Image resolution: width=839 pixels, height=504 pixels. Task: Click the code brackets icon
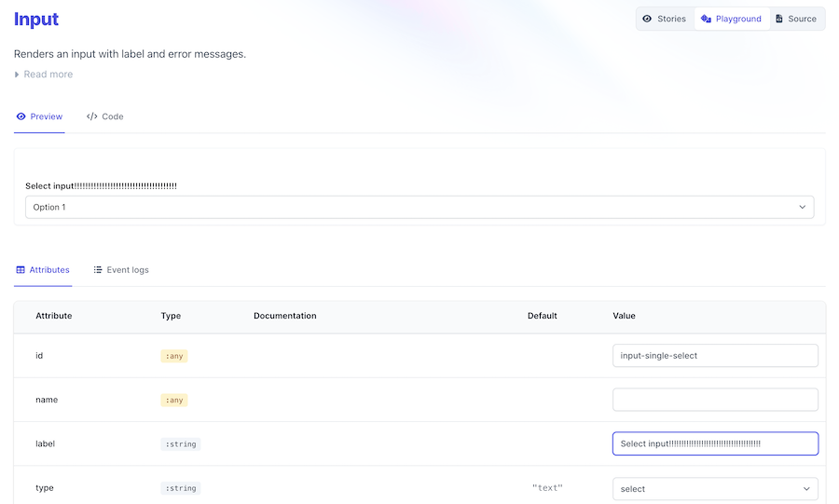[x=91, y=116]
